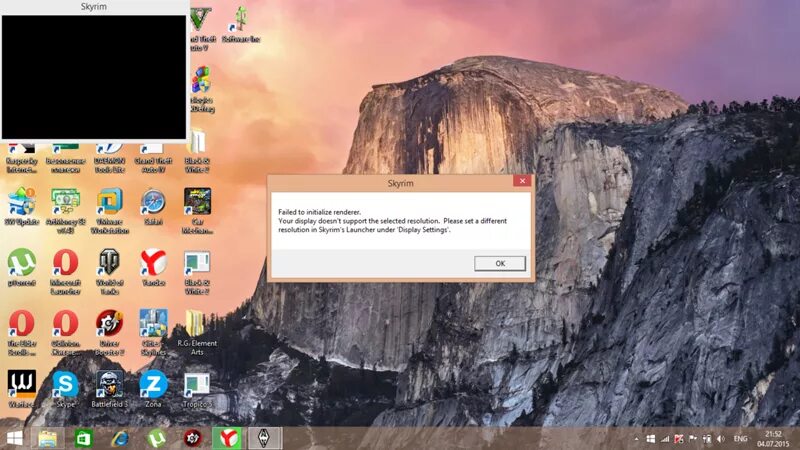Open the Car Mechanic game shortcut
The height and width of the screenshot is (450, 800).
(x=197, y=211)
